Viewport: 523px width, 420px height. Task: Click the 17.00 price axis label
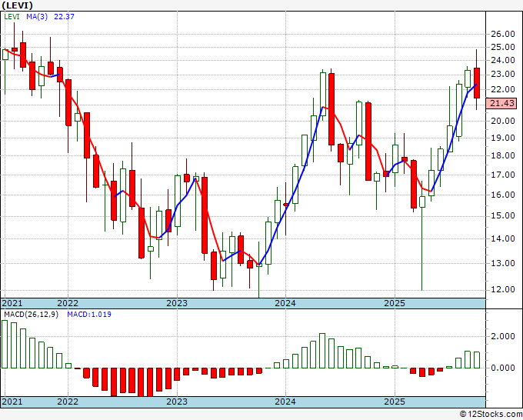pos(503,175)
